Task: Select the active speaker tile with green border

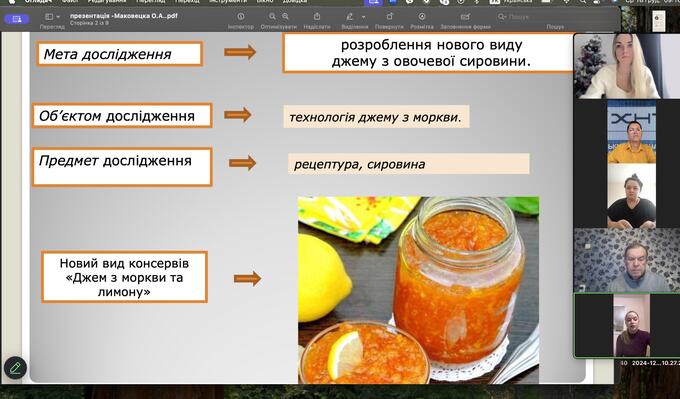Action: 627,325
